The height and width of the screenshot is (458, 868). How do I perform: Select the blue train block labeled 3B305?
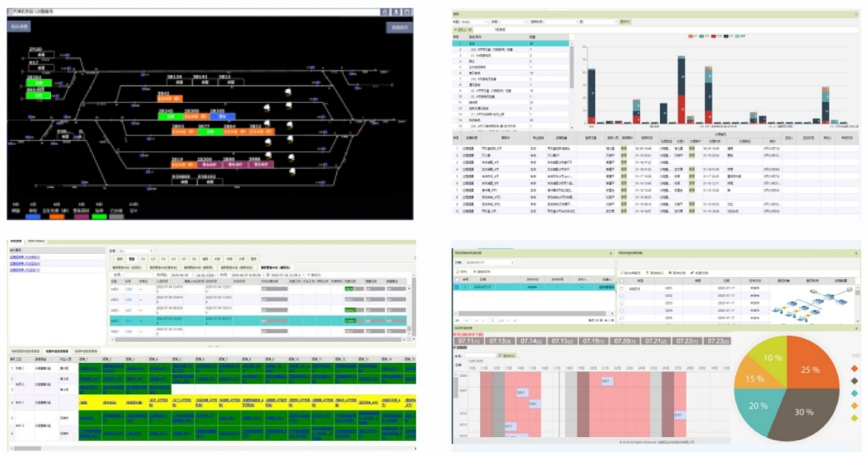click(x=223, y=116)
